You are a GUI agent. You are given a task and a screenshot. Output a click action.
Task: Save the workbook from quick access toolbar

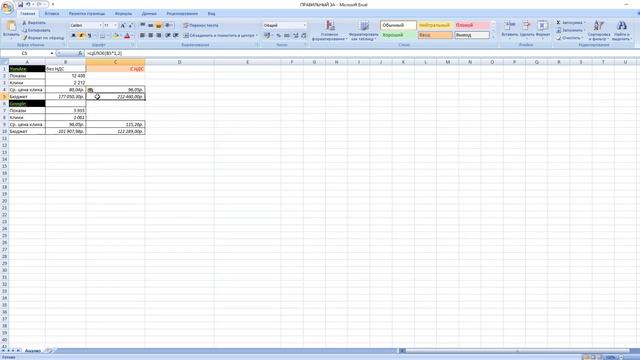coord(20,4)
